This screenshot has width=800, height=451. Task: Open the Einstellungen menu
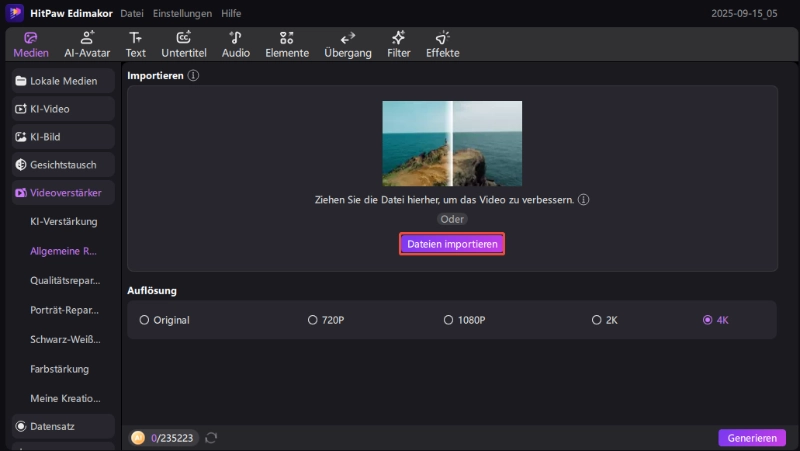pos(182,13)
